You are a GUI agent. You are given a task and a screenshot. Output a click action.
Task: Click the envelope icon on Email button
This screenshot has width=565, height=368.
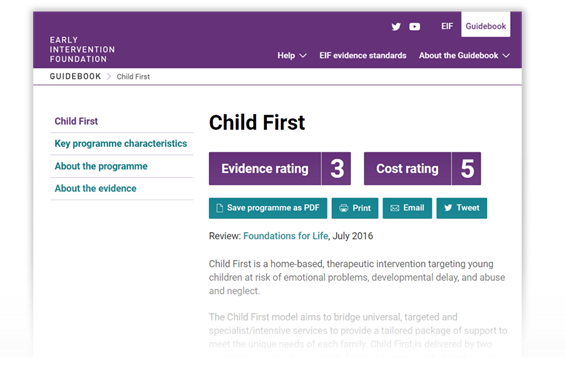pyautogui.click(x=395, y=208)
